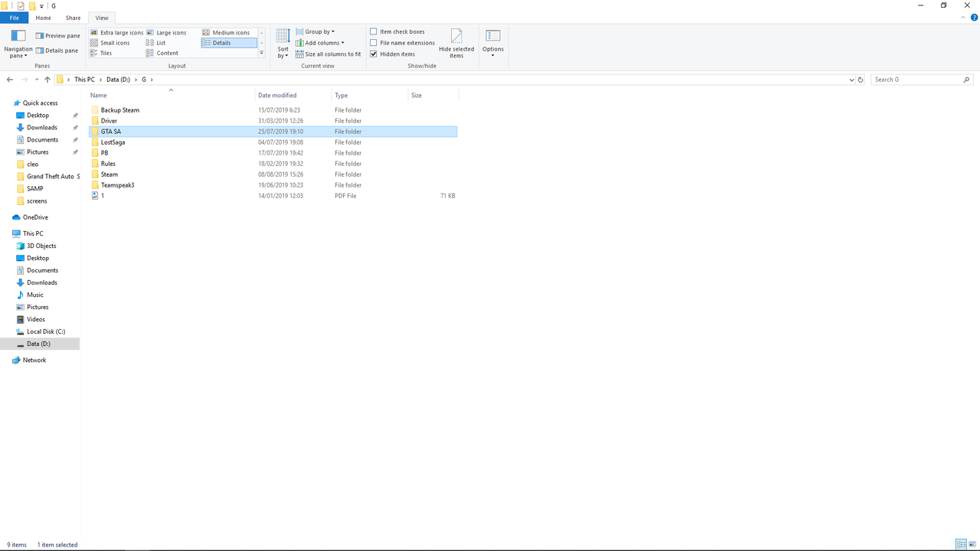Sort by the Name column header
The height and width of the screenshot is (551, 980).
[171, 96]
